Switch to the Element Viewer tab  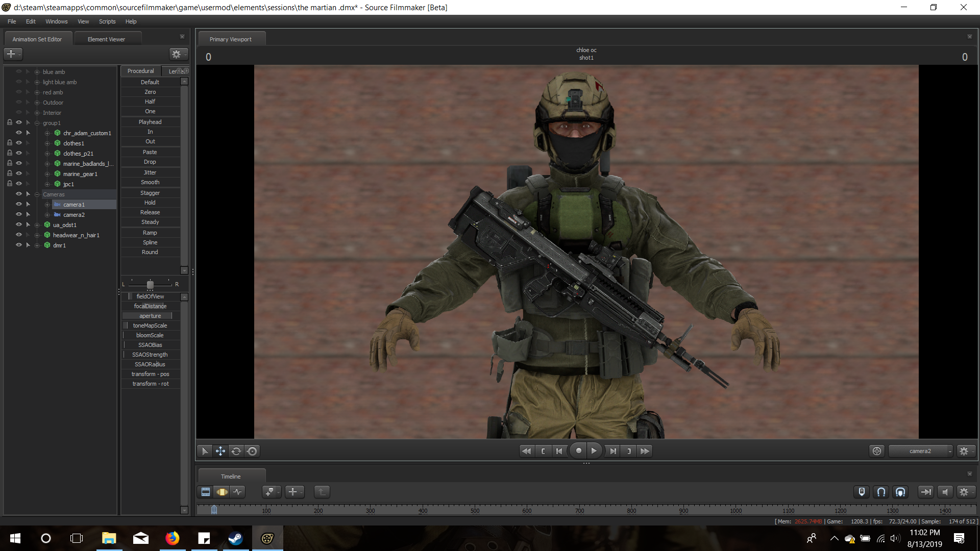point(106,39)
